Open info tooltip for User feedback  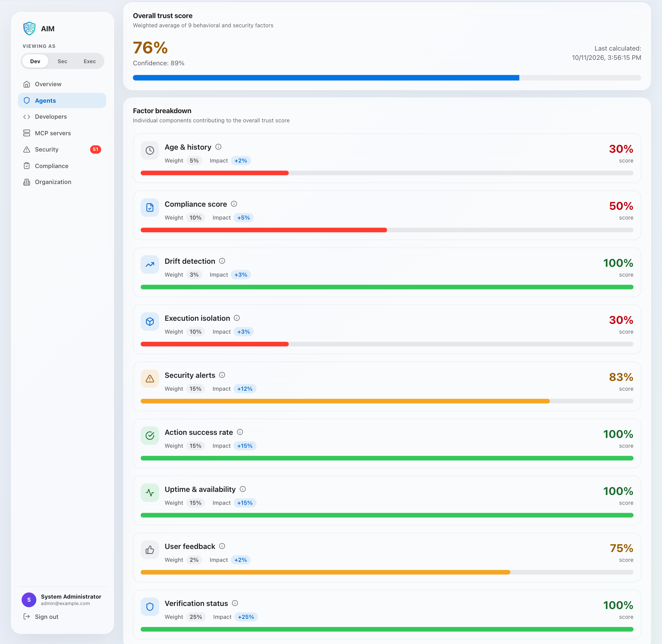coord(222,546)
